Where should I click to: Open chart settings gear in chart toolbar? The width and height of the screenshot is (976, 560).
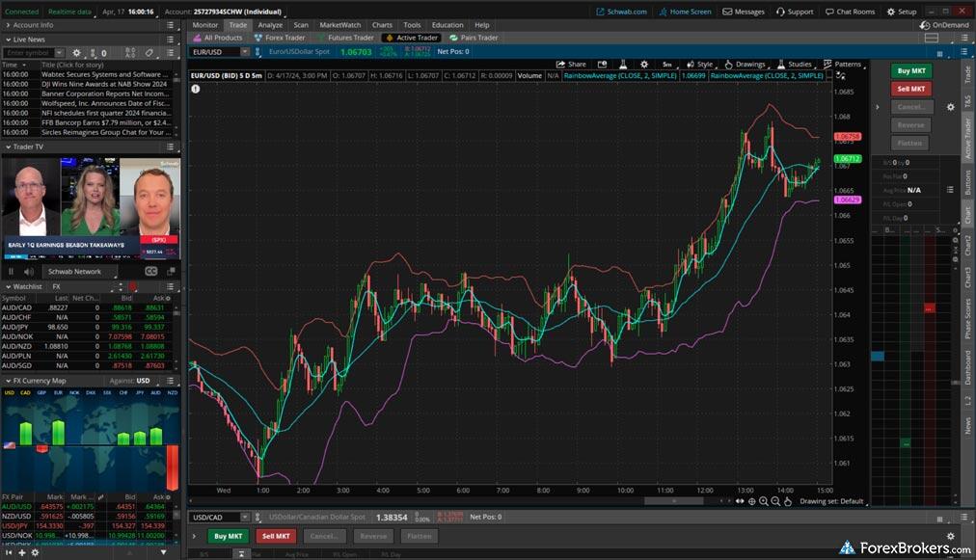click(x=644, y=64)
